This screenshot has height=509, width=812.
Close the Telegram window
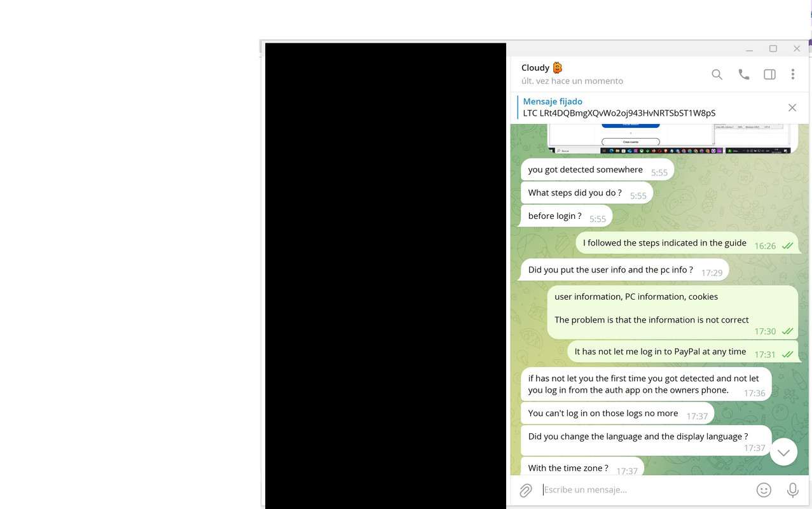797,49
